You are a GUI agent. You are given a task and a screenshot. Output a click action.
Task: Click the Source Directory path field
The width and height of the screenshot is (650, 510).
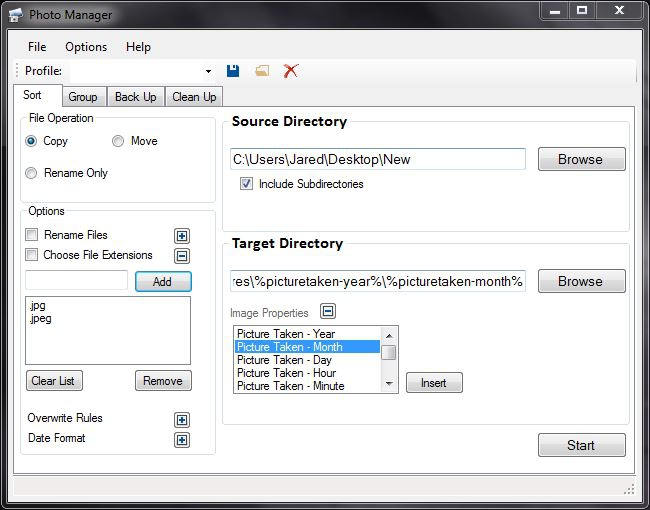[378, 159]
